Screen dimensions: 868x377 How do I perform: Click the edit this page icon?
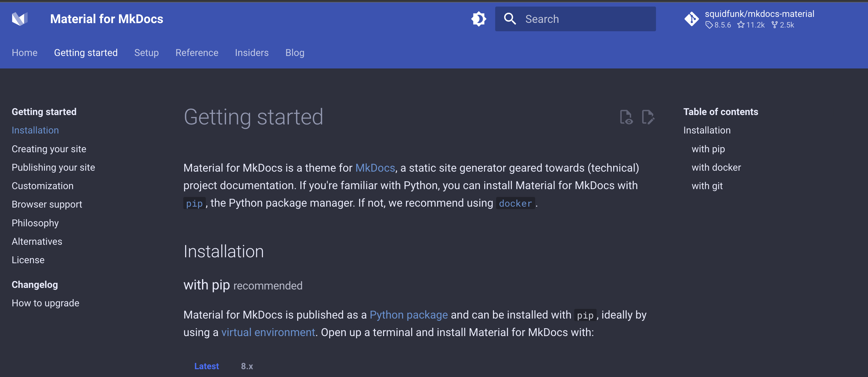coord(648,117)
